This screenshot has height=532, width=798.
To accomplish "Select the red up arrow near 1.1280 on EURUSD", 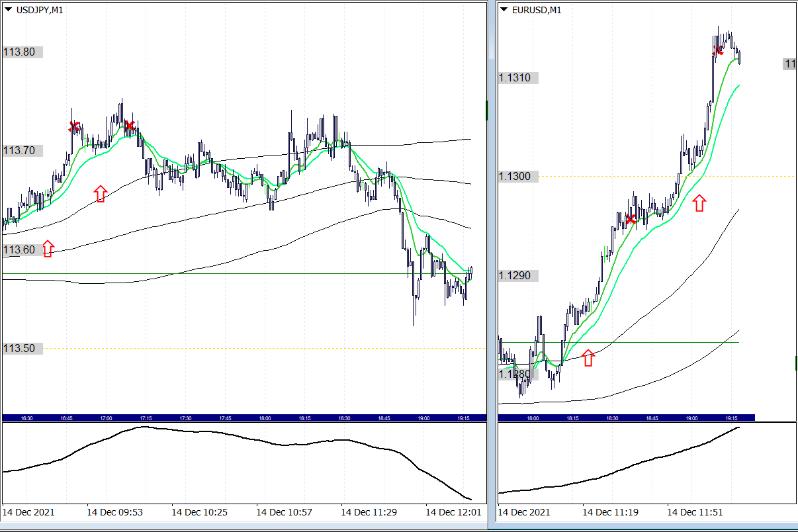I will point(588,358).
